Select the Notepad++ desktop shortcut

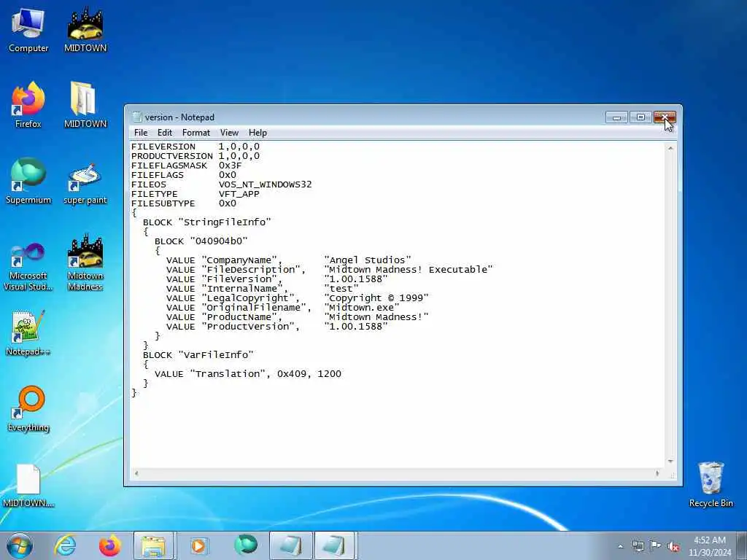coord(28,333)
